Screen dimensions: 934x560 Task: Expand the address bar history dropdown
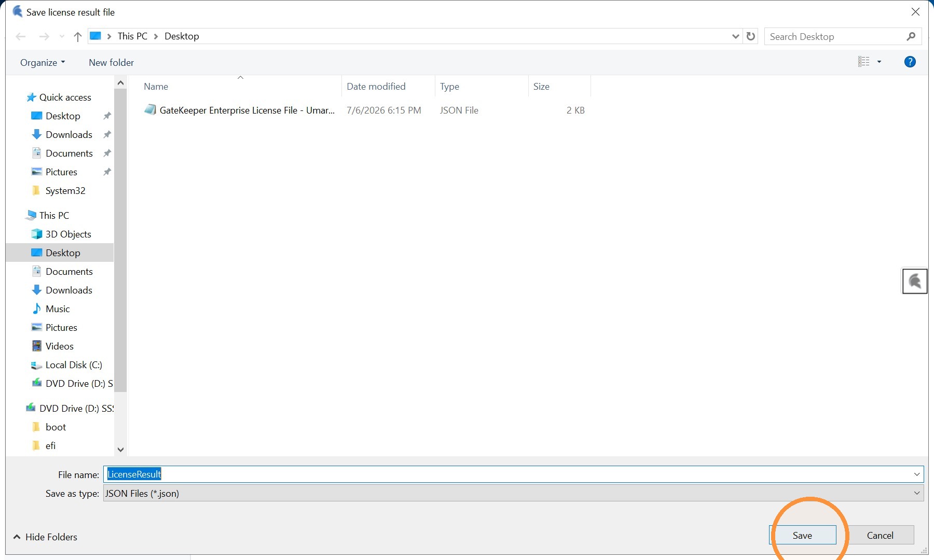click(735, 36)
